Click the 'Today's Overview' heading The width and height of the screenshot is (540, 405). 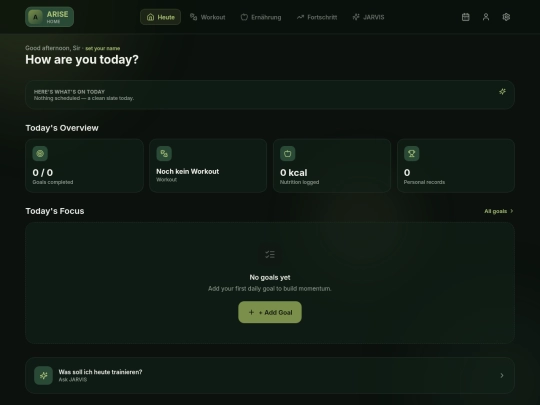coord(62,128)
